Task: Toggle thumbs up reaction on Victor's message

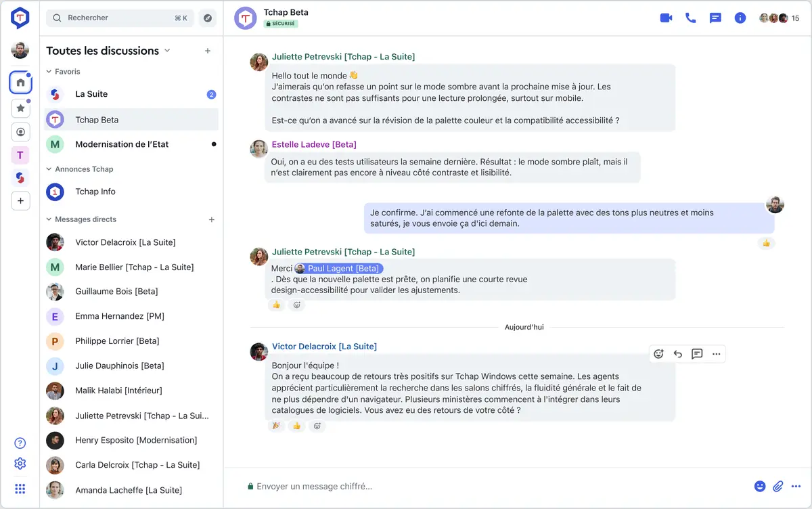Action: point(296,426)
